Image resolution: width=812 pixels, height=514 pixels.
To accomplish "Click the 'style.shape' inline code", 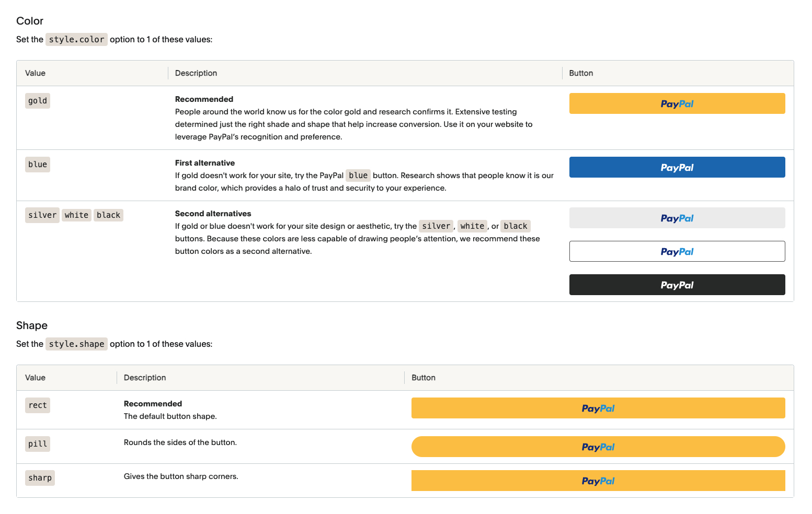I will click(x=76, y=344).
